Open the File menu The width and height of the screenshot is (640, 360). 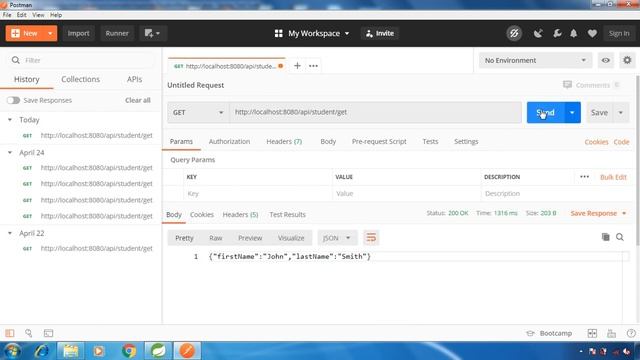[7, 15]
